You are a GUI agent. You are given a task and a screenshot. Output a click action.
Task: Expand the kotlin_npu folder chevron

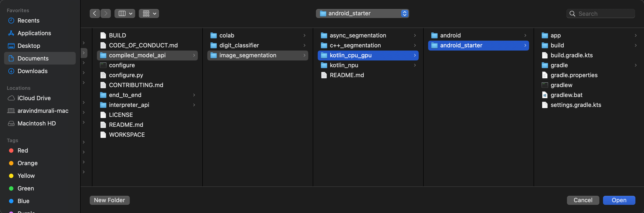point(415,65)
